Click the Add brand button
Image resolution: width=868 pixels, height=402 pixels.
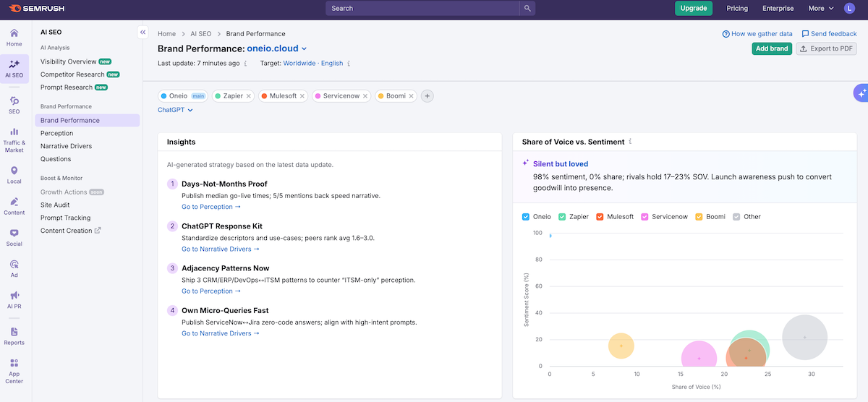tap(772, 48)
